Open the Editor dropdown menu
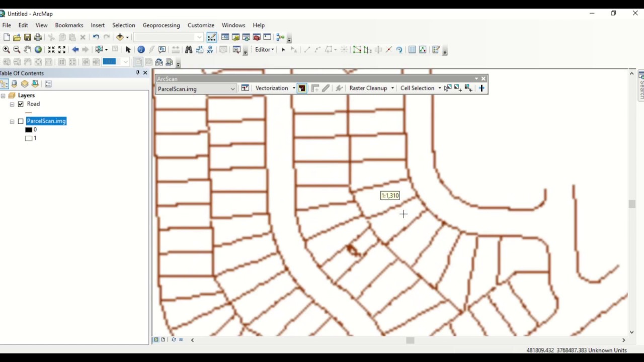Image resolution: width=644 pixels, height=362 pixels. coord(265,49)
